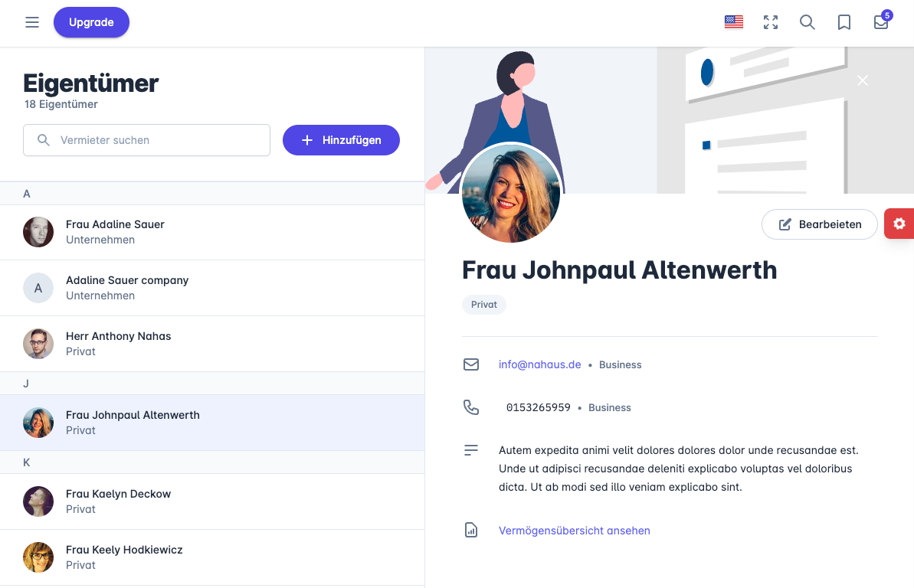914x588 pixels.
Task: Open search with magnifier icon in header
Action: click(807, 22)
